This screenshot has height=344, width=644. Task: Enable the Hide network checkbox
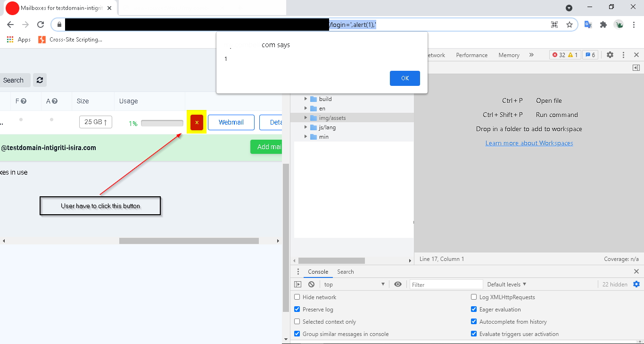[x=297, y=297]
